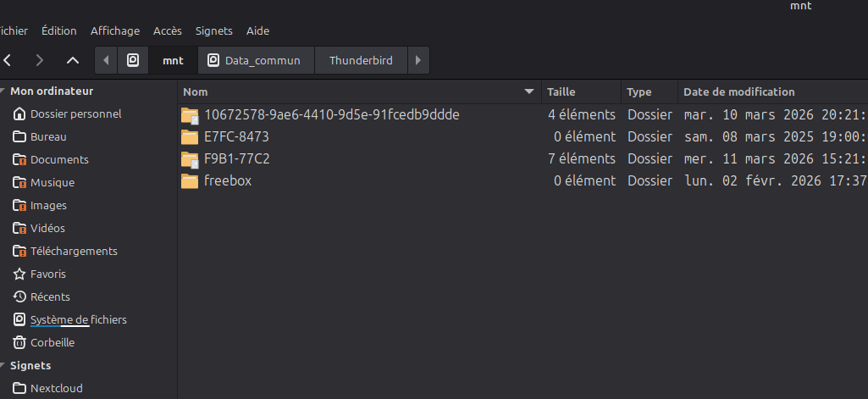
Task: Open the freebox folder icon
Action: coord(189,181)
